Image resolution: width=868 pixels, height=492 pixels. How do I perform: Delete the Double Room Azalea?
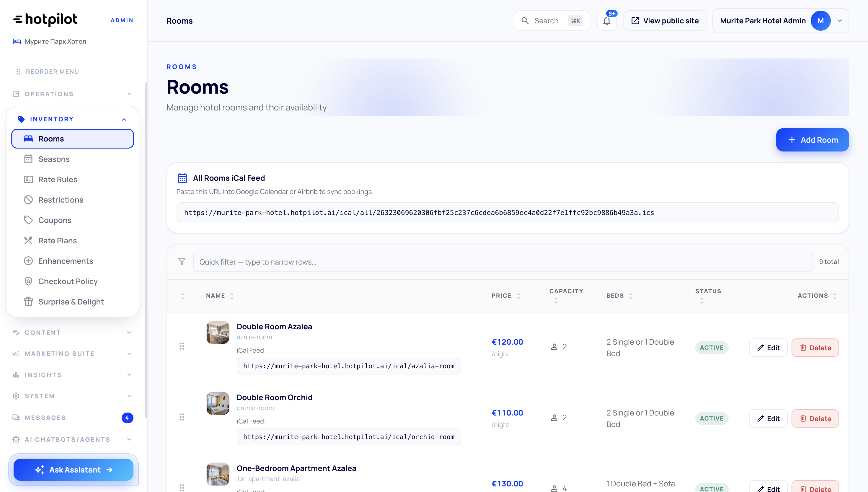point(815,347)
